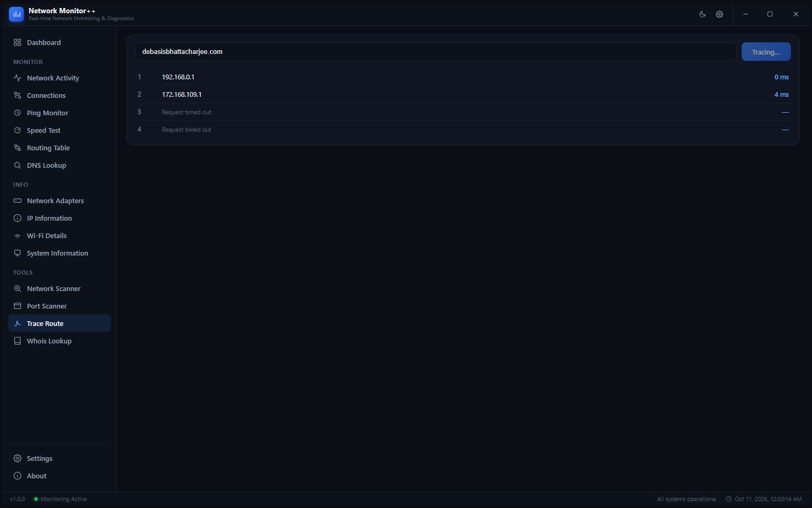
Task: Click the DNS Lookup magnifier icon
Action: point(17,165)
